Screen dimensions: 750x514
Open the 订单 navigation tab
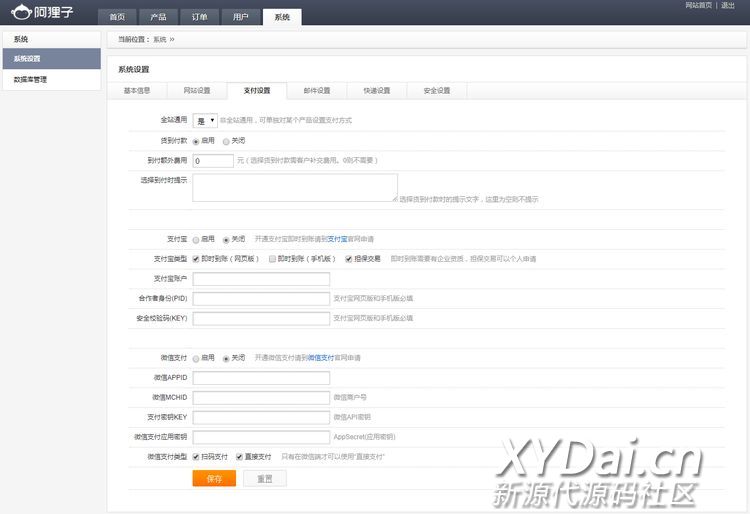click(199, 17)
